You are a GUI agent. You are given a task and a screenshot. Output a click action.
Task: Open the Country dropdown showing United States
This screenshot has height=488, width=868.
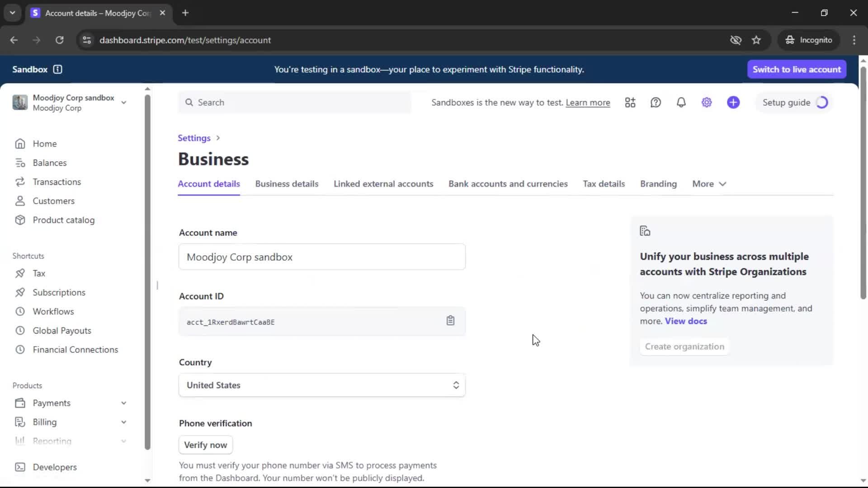[322, 385]
